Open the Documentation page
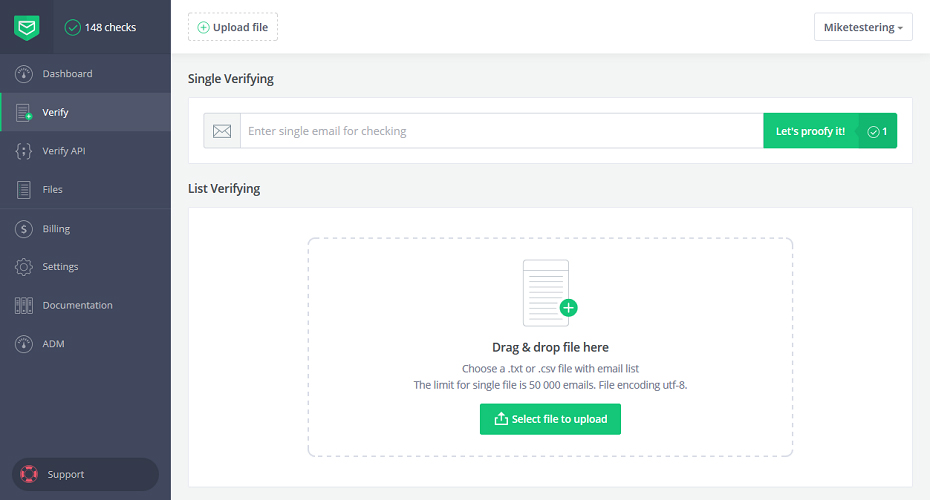 click(85, 305)
